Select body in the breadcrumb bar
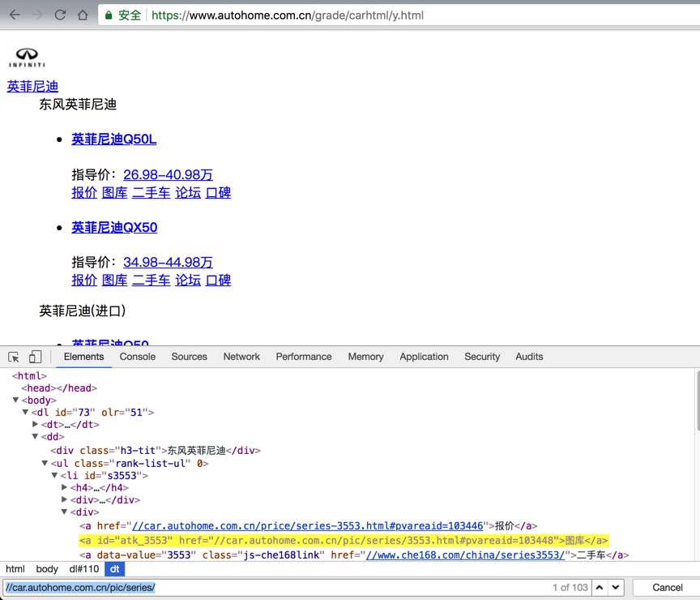 point(47,568)
